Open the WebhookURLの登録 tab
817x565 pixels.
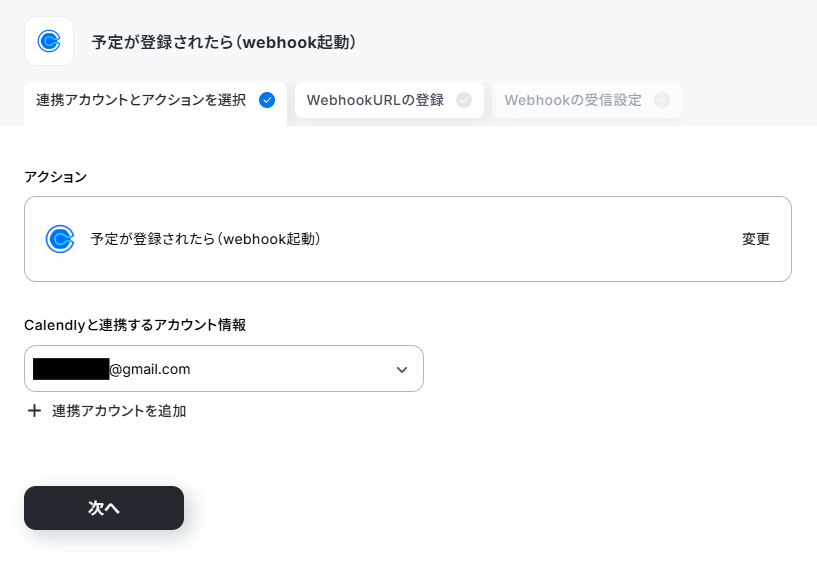click(389, 100)
